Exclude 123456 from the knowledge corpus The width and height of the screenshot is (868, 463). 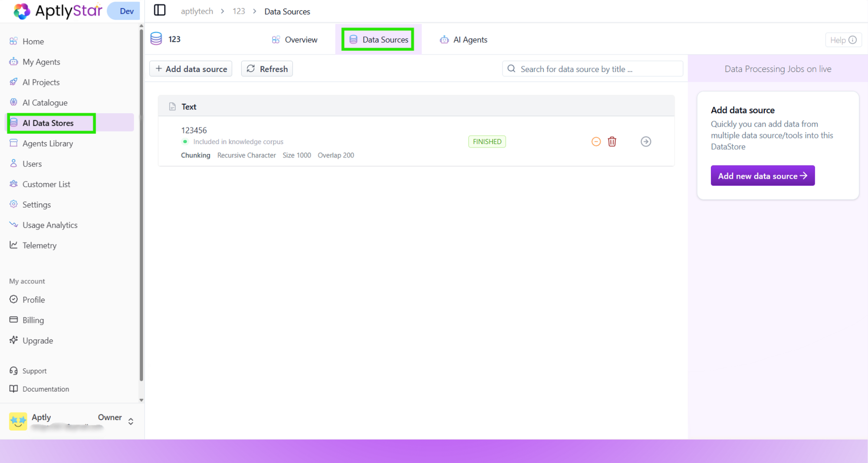click(x=595, y=141)
